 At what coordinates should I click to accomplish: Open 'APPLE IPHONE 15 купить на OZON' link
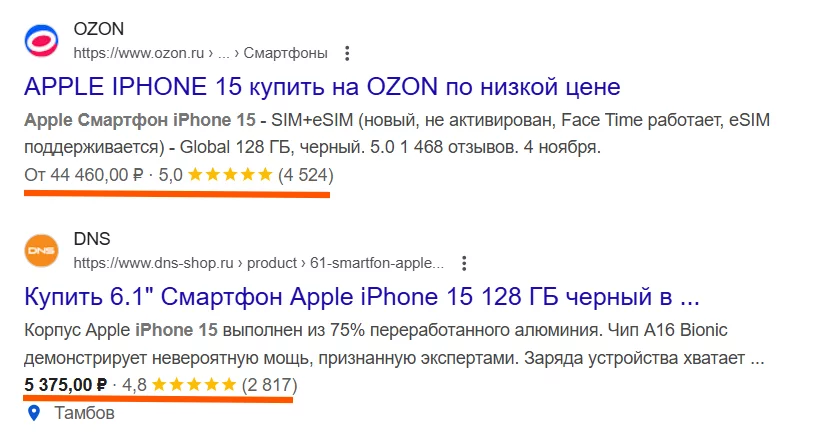point(321,85)
